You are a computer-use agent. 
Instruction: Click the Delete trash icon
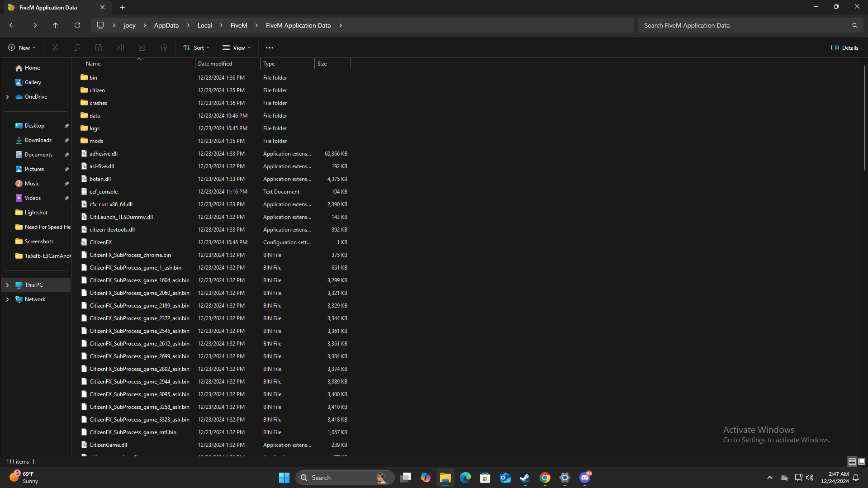tap(164, 47)
